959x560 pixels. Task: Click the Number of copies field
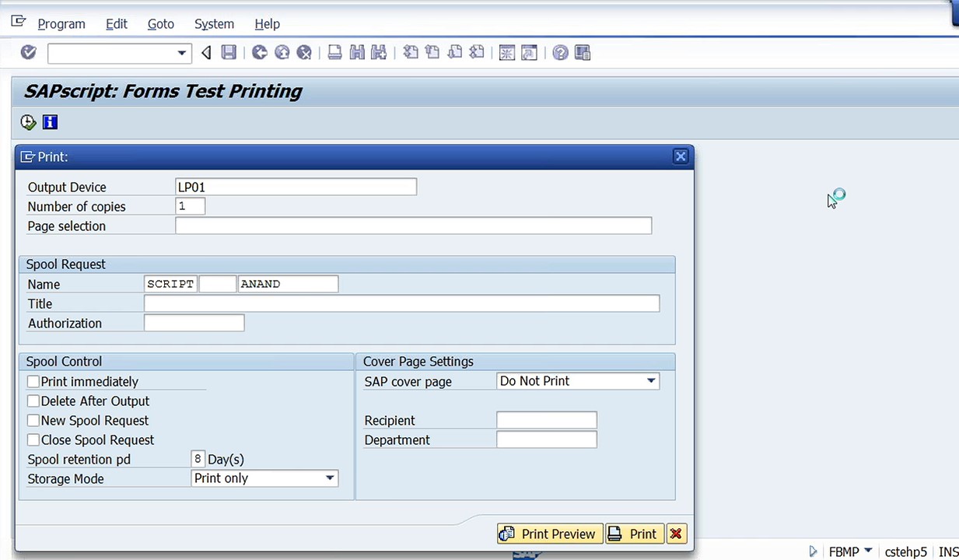(191, 206)
